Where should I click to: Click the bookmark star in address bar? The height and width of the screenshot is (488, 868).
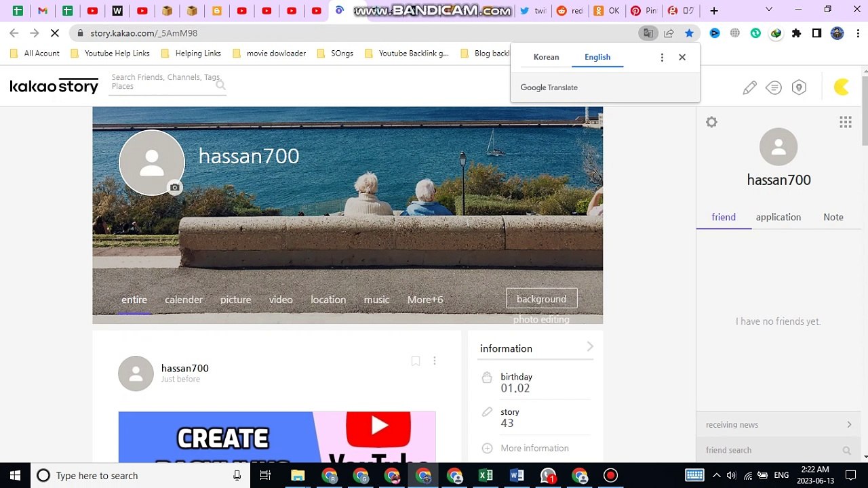coord(689,33)
